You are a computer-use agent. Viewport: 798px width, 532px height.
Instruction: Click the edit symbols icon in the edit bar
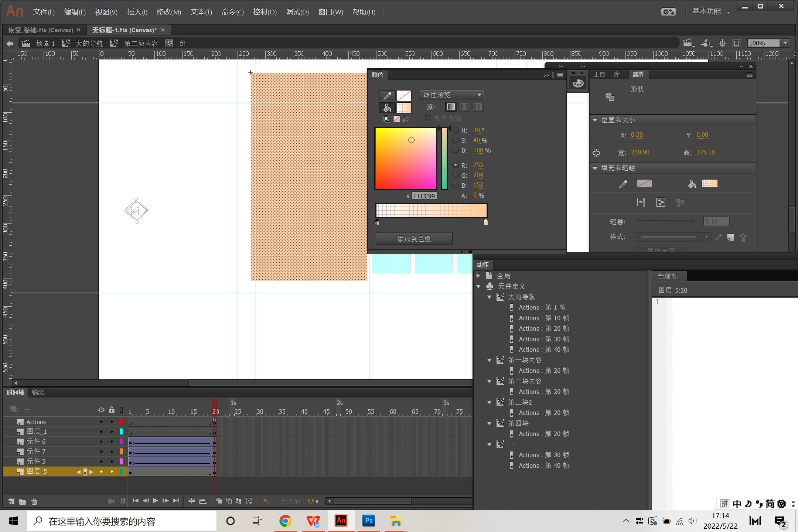point(706,43)
